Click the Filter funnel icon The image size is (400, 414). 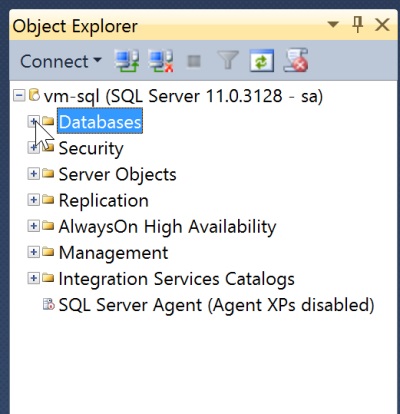228,60
